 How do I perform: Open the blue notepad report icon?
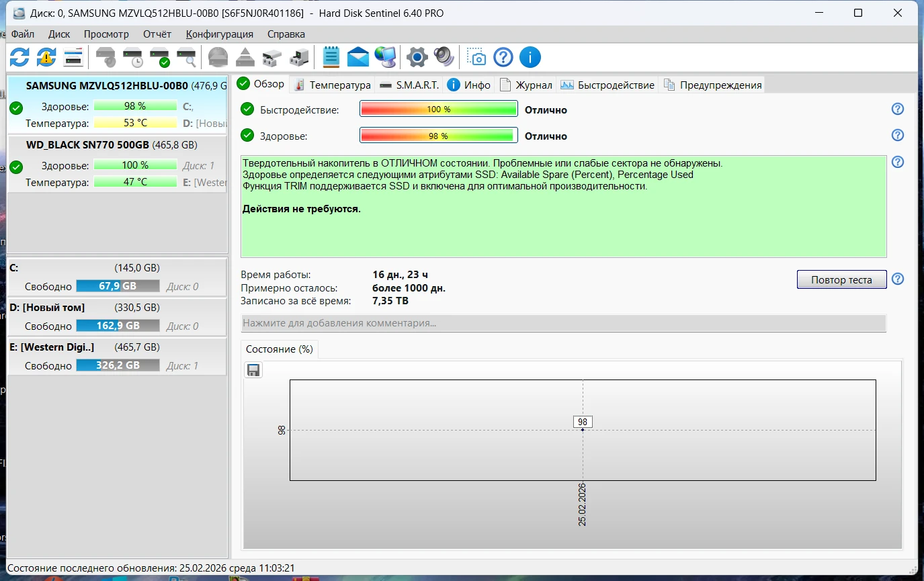click(331, 57)
